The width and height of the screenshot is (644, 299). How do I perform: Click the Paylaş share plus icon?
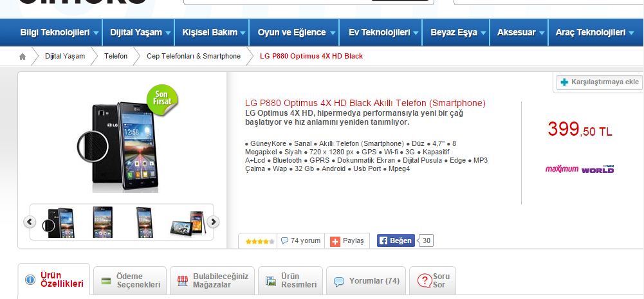click(x=336, y=242)
